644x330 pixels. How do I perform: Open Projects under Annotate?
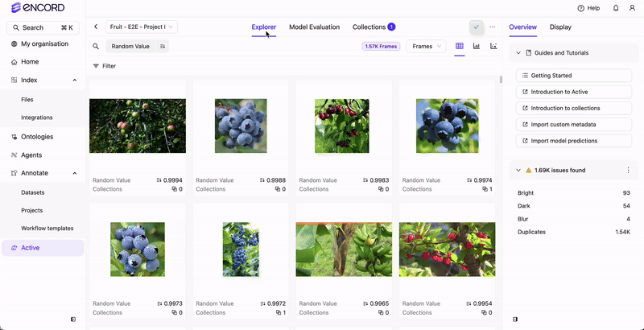pos(32,210)
